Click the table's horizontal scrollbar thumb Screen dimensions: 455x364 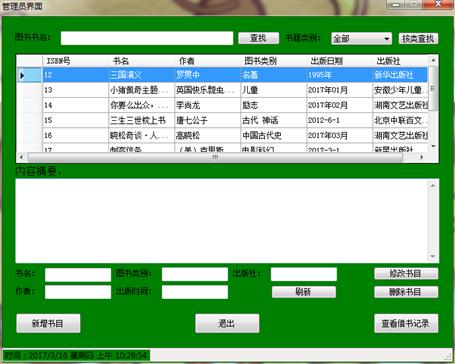point(215,157)
